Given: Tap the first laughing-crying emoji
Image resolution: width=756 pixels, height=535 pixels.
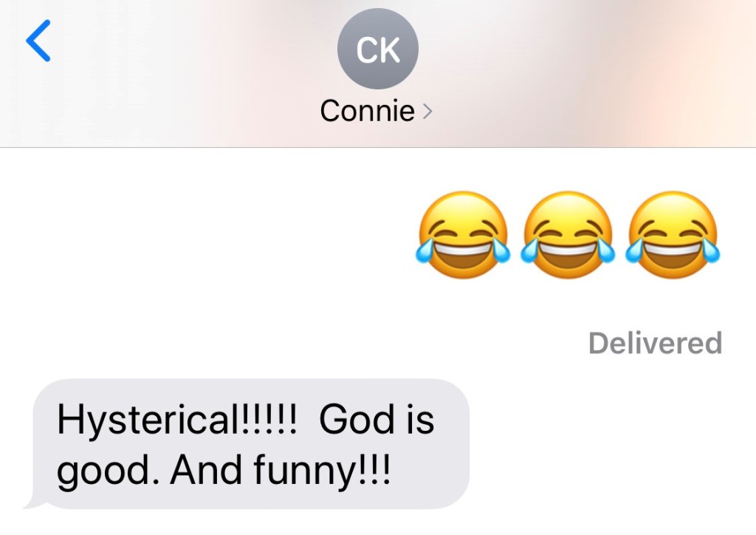Looking at the screenshot, I should coord(464,235).
